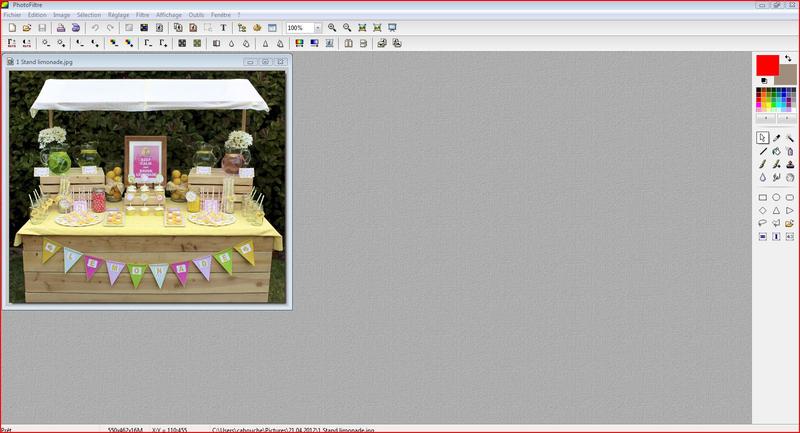800x433 pixels.
Task: Click the Undo arrow button
Action: [95, 28]
